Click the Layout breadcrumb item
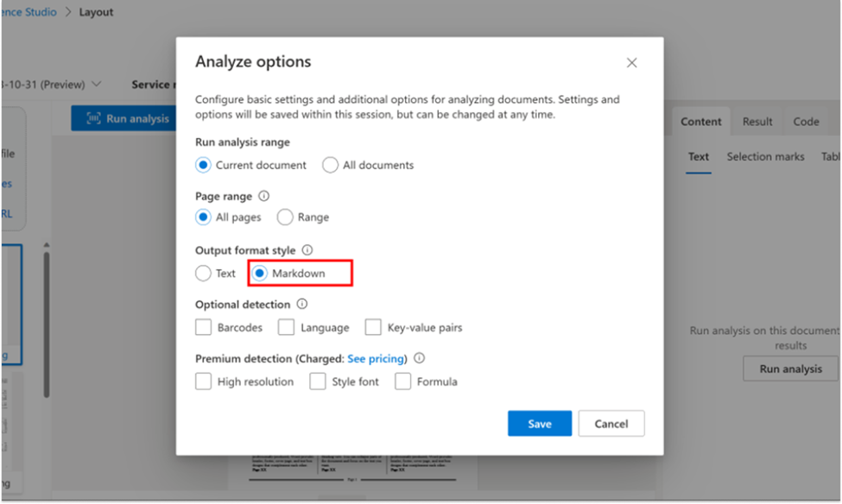This screenshot has height=504, width=842. coord(96,12)
